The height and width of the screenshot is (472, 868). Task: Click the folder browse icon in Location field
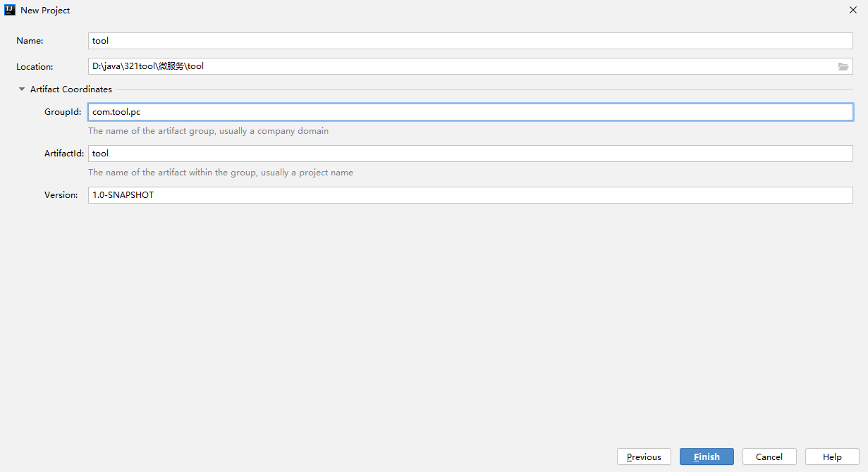pyautogui.click(x=843, y=66)
